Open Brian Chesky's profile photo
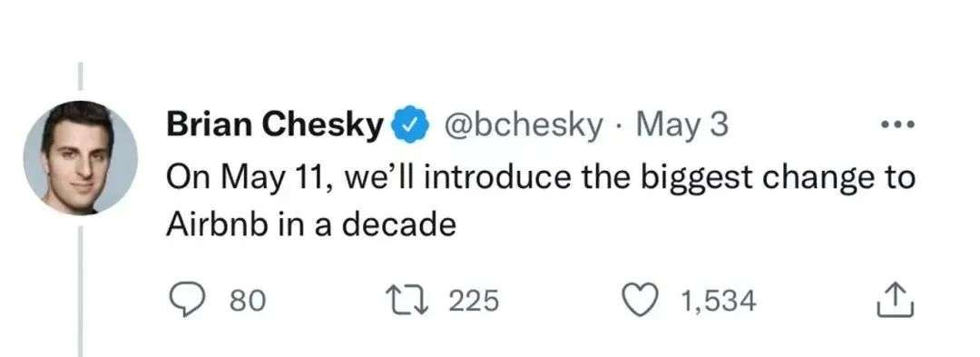 (80, 157)
